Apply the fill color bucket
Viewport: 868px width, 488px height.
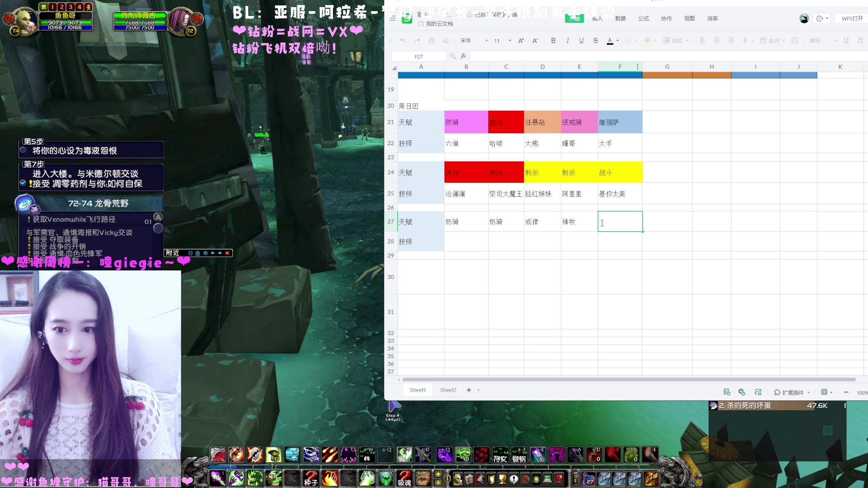[647, 41]
